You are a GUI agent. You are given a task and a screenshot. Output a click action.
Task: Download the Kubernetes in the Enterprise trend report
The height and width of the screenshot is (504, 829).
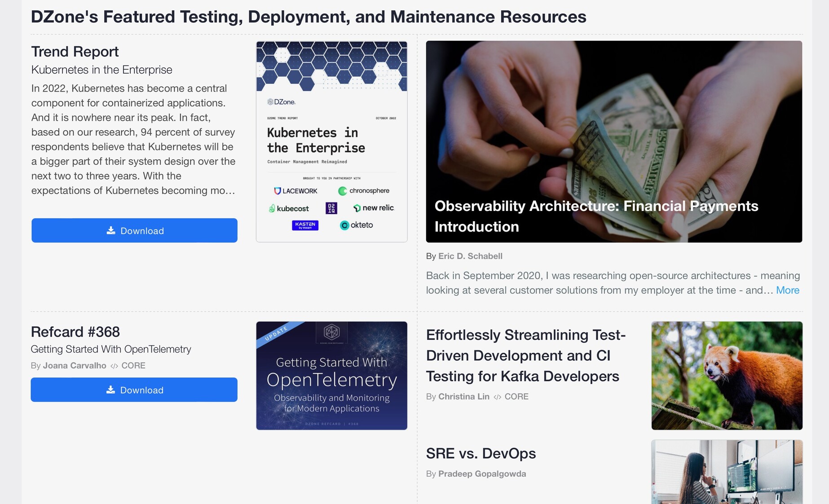pos(134,231)
